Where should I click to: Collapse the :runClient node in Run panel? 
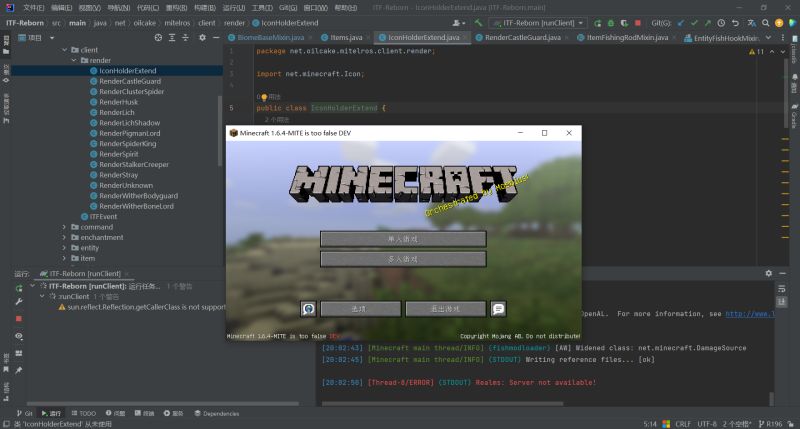[42, 296]
